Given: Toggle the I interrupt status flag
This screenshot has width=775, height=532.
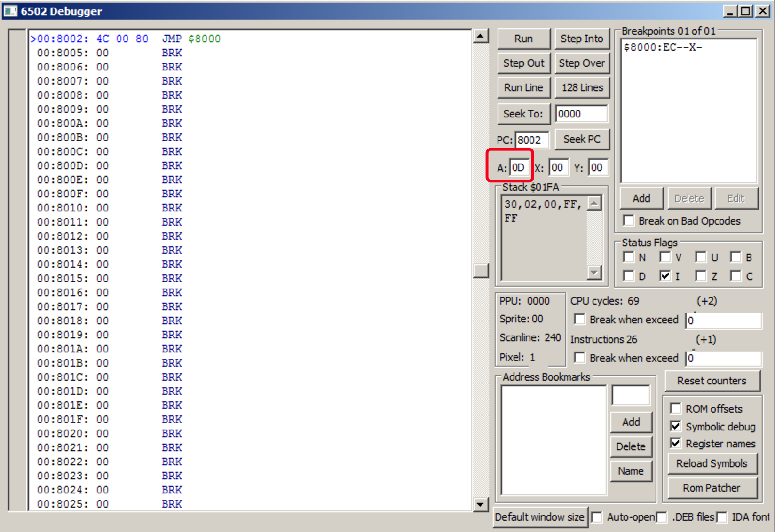Looking at the screenshot, I should (x=664, y=276).
